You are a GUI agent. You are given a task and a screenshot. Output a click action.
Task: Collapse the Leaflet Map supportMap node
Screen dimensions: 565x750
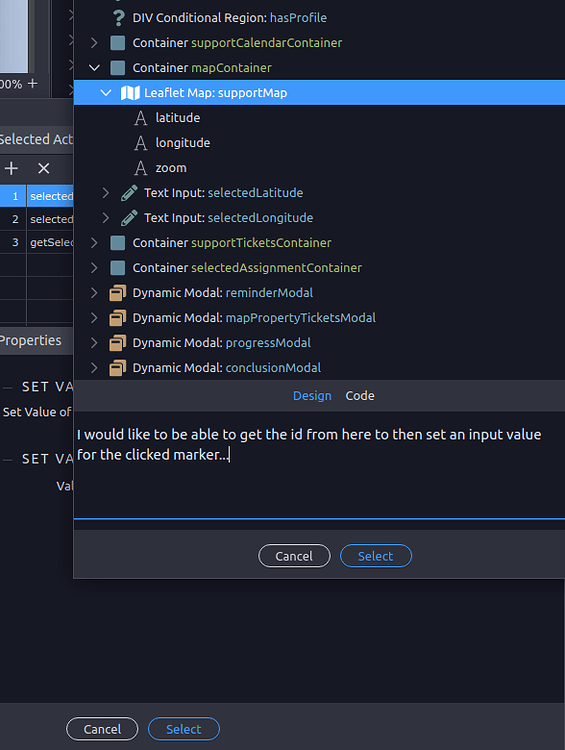[x=106, y=93]
